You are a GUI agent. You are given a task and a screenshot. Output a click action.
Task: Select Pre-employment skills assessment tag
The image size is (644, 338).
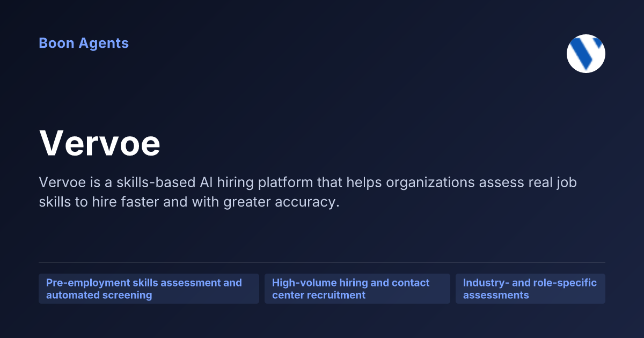tap(149, 289)
